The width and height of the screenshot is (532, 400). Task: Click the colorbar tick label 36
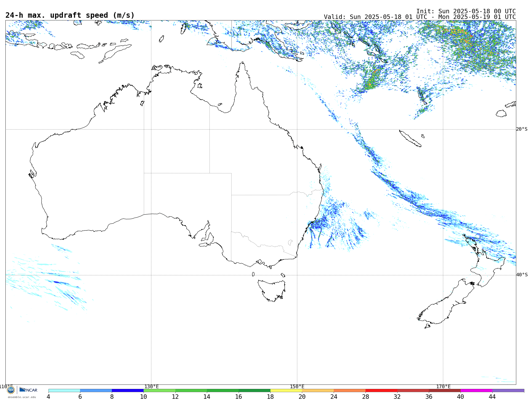pos(429,397)
